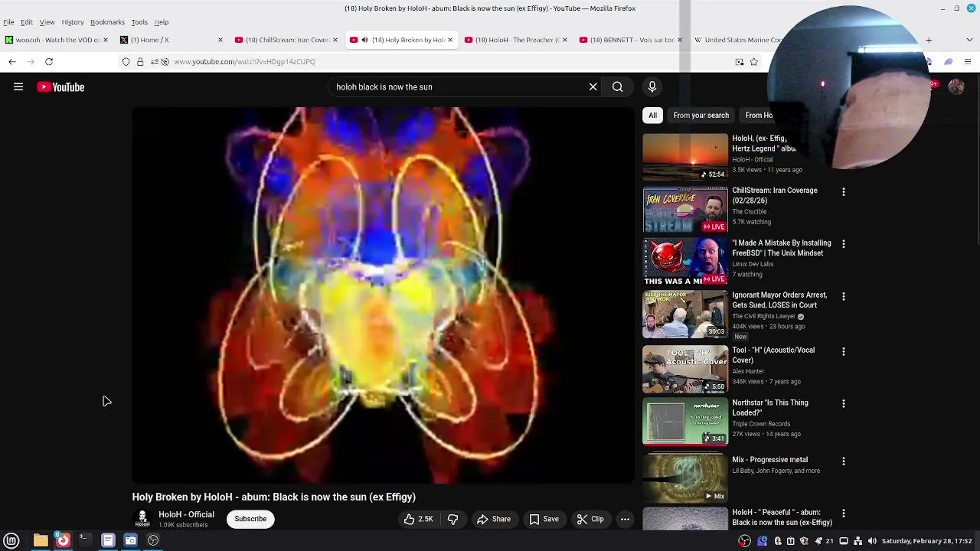The width and height of the screenshot is (980, 551).
Task: Open Mix - Progressive metal playlist
Action: click(x=685, y=478)
